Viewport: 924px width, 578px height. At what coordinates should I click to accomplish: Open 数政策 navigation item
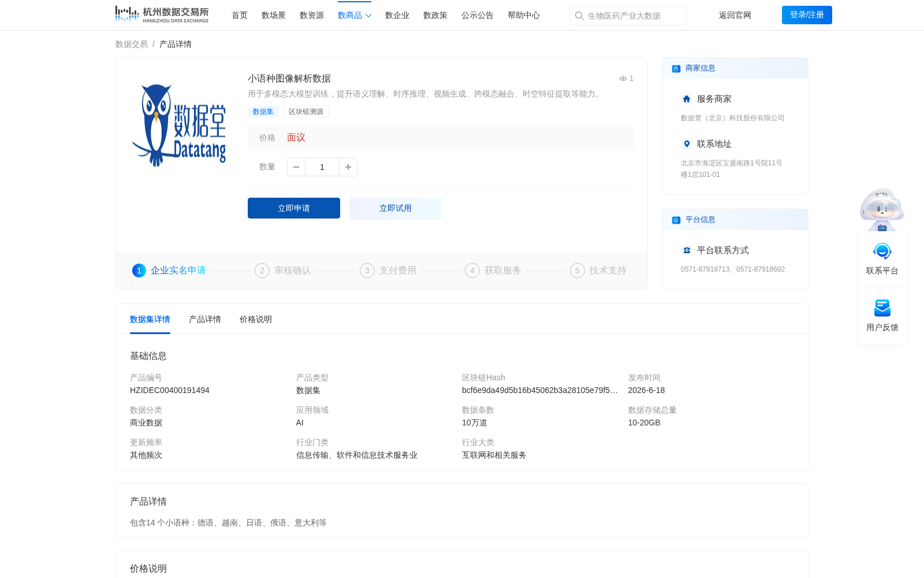(435, 16)
